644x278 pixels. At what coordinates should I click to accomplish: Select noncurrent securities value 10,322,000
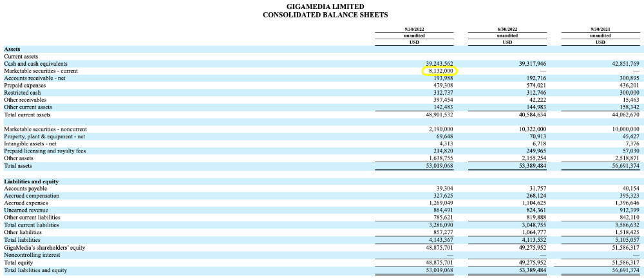click(x=529, y=129)
